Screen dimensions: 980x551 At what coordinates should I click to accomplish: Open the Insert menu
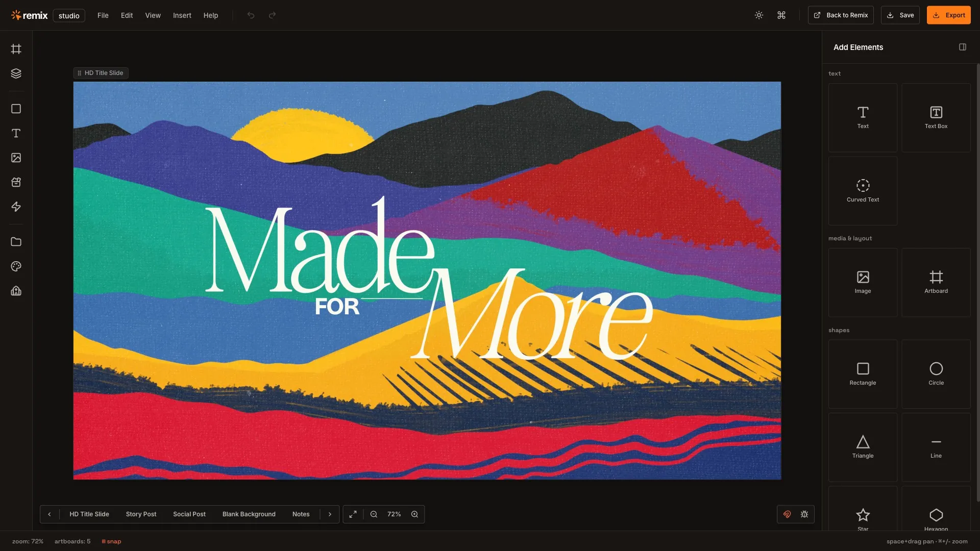pyautogui.click(x=182, y=15)
